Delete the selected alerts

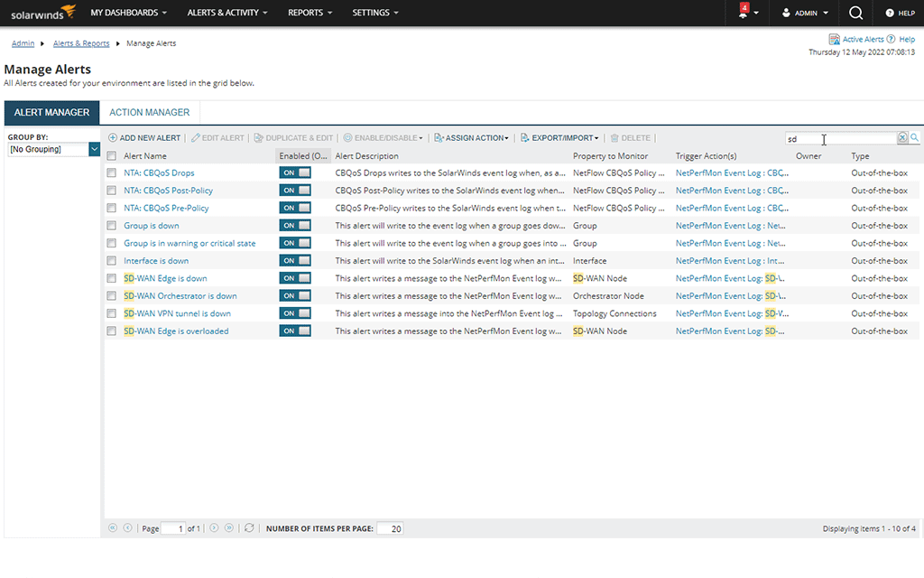pyautogui.click(x=630, y=137)
